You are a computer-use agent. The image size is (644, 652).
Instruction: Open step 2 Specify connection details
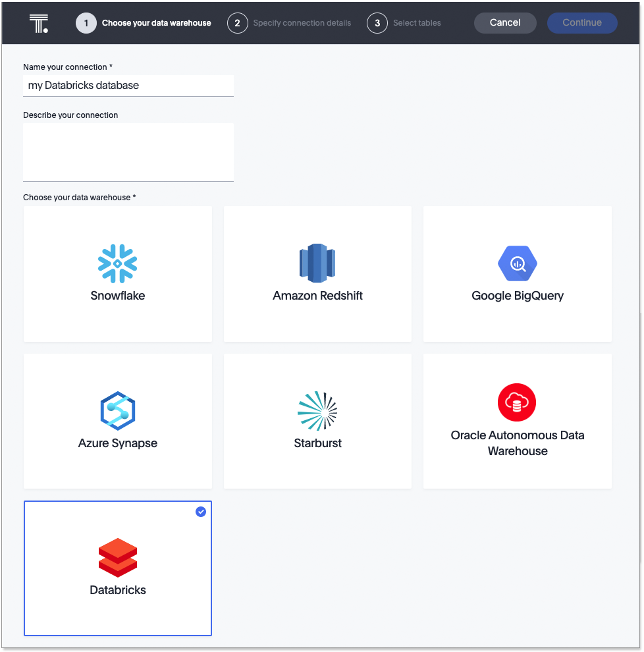290,22
